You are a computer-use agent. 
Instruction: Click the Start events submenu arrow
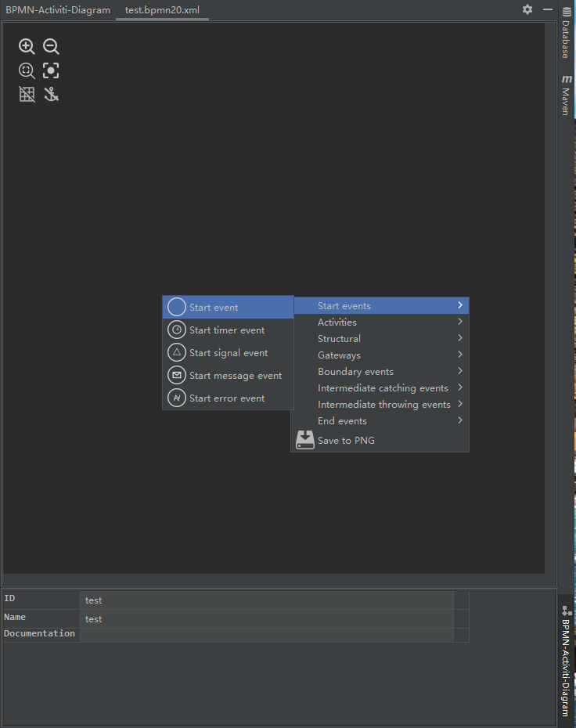tap(460, 305)
